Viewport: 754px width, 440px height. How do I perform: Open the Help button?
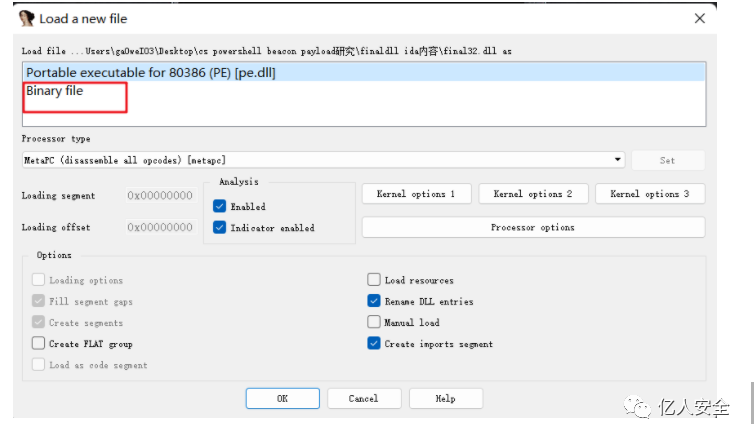coord(446,398)
